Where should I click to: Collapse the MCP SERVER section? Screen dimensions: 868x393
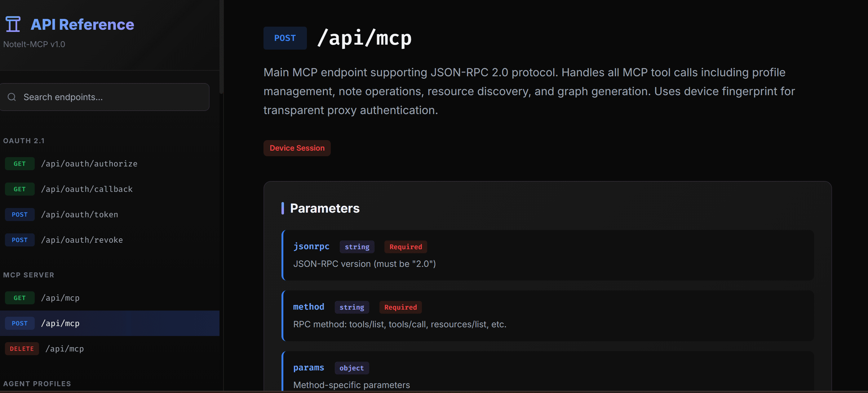(29, 275)
